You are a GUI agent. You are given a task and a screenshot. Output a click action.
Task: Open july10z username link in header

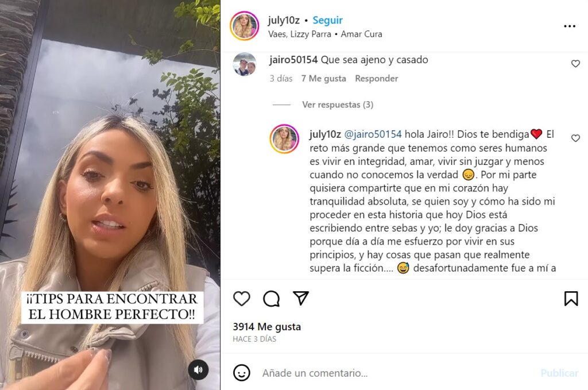pos(284,20)
